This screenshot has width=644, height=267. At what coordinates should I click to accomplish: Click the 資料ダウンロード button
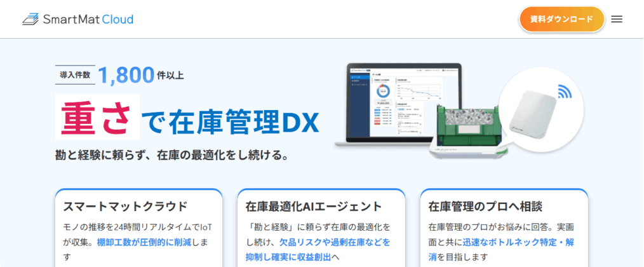[561, 19]
